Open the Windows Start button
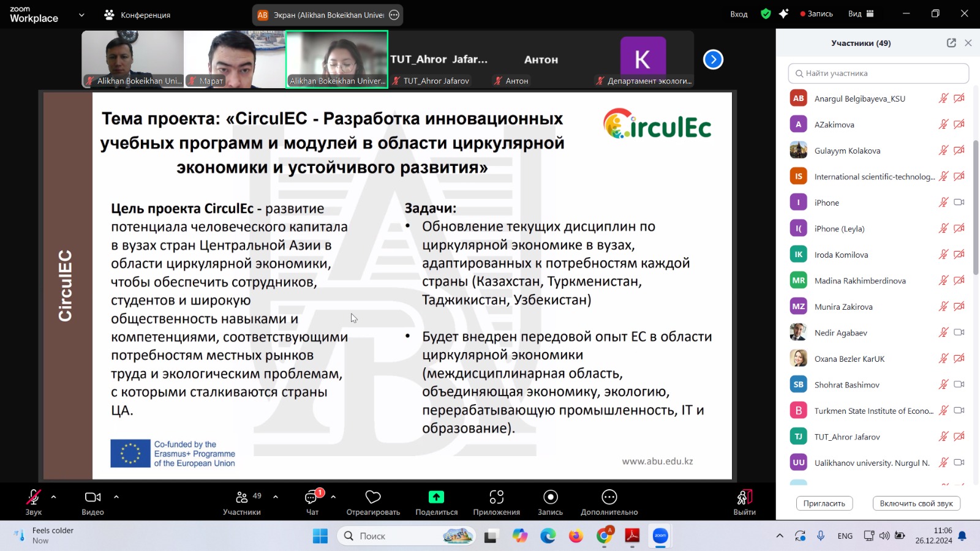Screen dimensions: 980x551 320,536
